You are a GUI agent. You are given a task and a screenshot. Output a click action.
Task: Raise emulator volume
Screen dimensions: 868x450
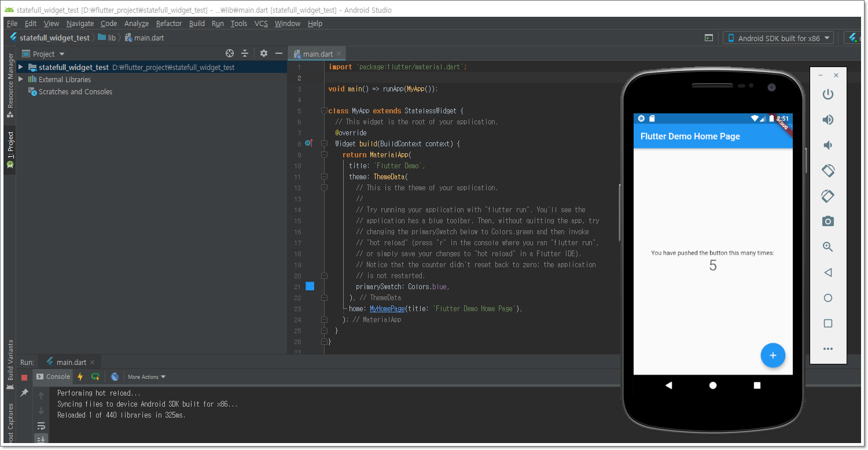point(828,120)
